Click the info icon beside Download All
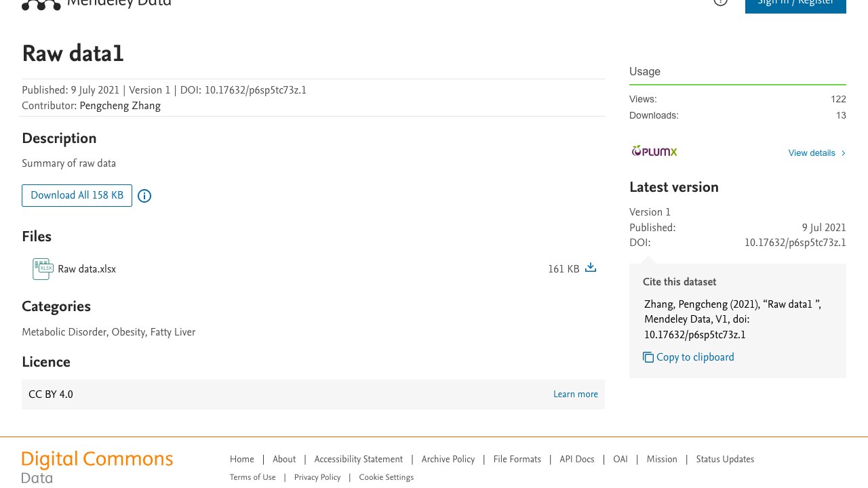Viewport: 868px width, 488px height. point(144,196)
